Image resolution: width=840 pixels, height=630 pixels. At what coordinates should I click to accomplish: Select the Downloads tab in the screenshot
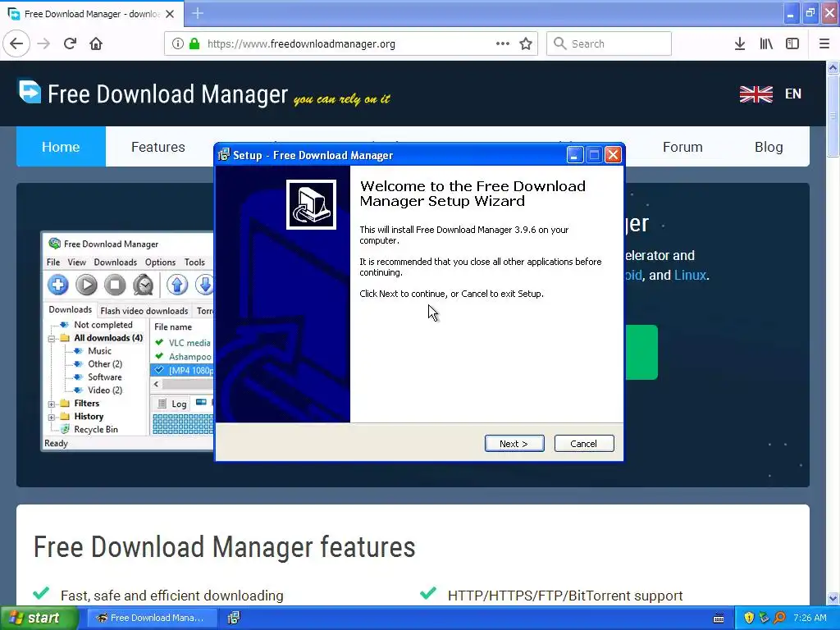pos(71,309)
